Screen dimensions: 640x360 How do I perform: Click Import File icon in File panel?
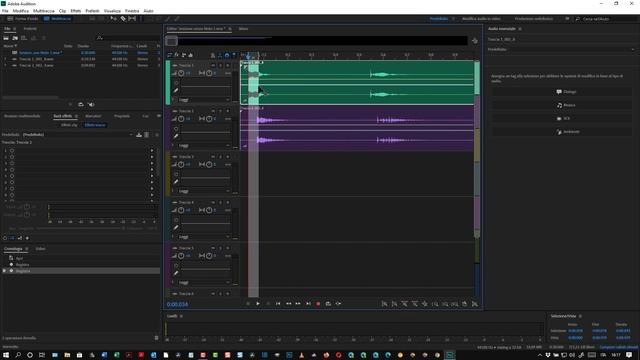pos(15,38)
